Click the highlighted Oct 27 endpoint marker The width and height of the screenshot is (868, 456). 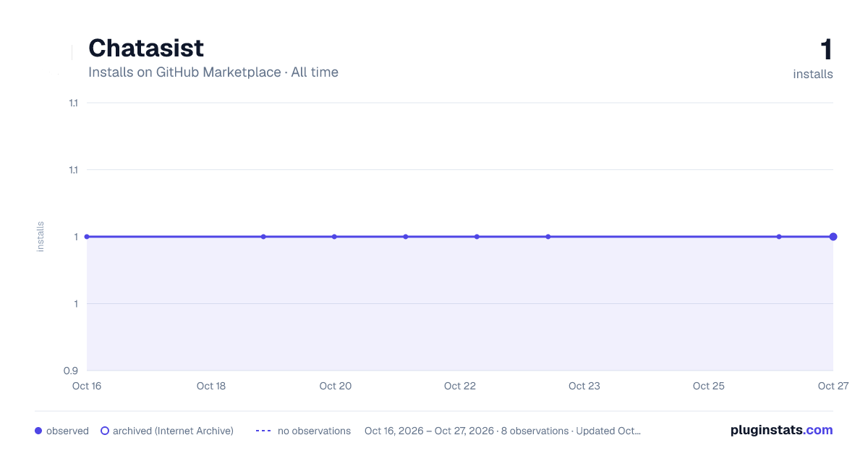833,237
